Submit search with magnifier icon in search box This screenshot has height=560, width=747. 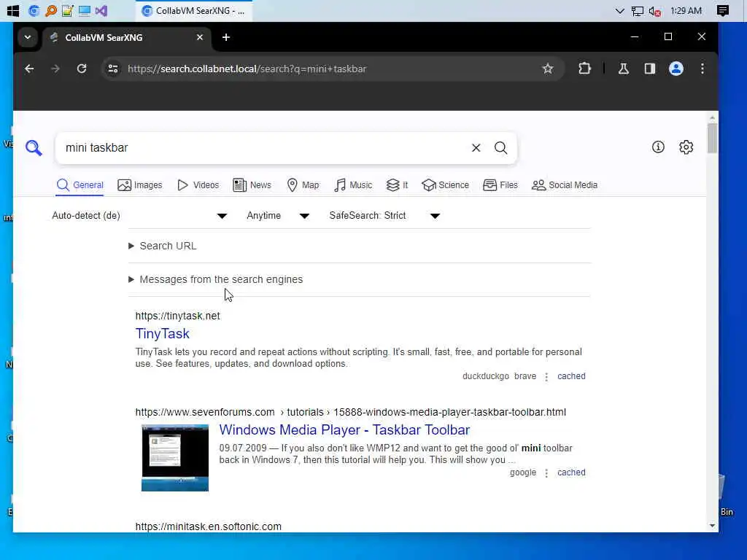point(500,148)
